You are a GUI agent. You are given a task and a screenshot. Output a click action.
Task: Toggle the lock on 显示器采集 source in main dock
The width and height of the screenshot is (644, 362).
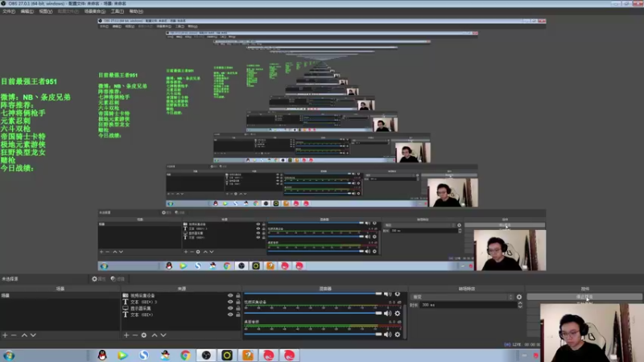coord(237,308)
